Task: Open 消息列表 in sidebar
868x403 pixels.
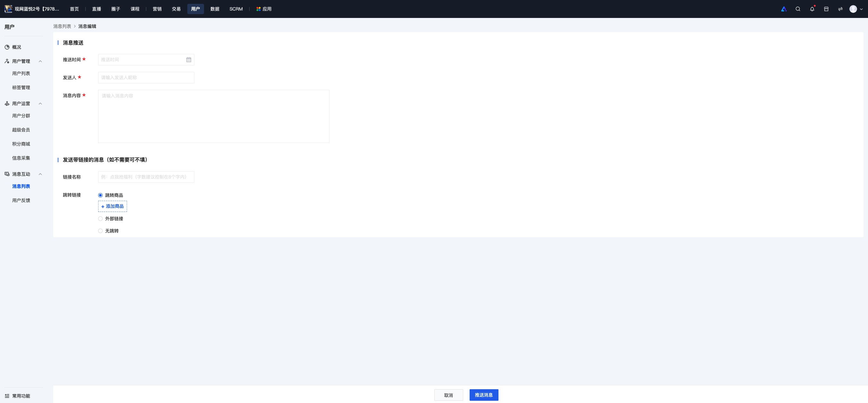Action: [21, 187]
